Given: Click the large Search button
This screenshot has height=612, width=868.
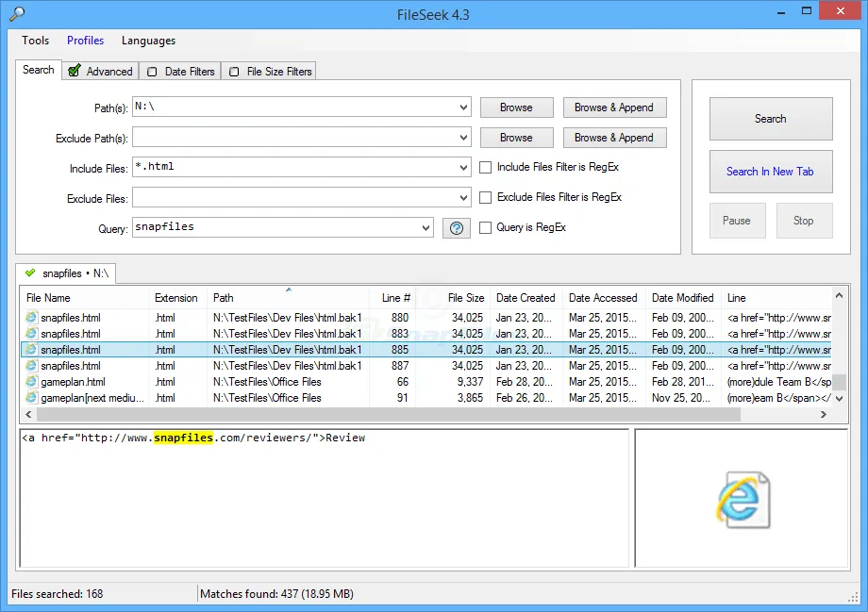Looking at the screenshot, I should click(771, 119).
